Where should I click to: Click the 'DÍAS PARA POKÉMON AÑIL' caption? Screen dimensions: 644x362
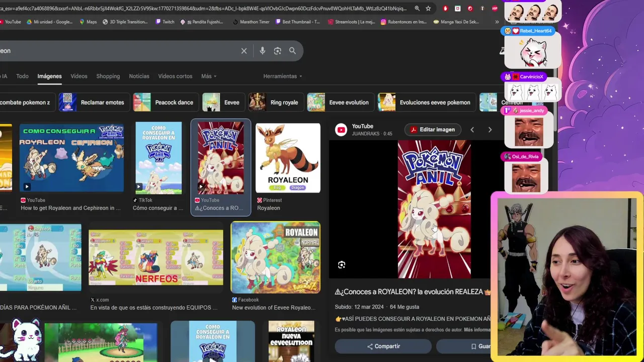click(38, 308)
